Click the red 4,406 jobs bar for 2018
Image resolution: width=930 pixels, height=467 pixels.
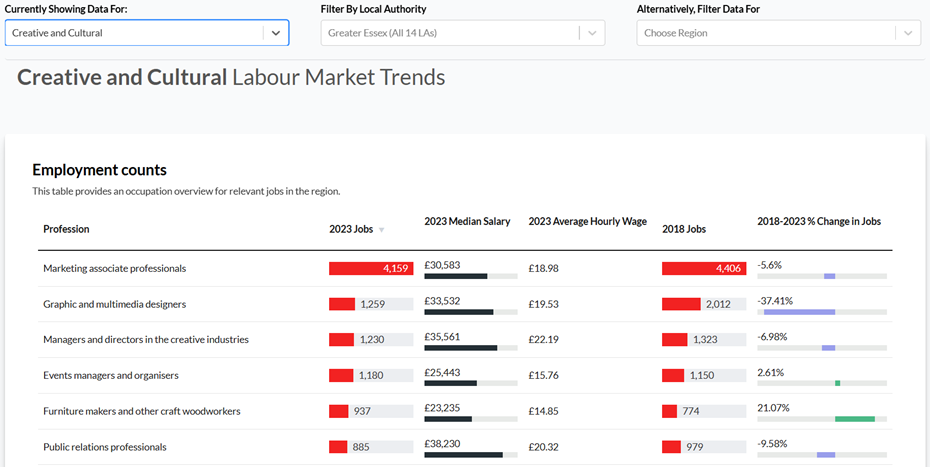pos(703,268)
